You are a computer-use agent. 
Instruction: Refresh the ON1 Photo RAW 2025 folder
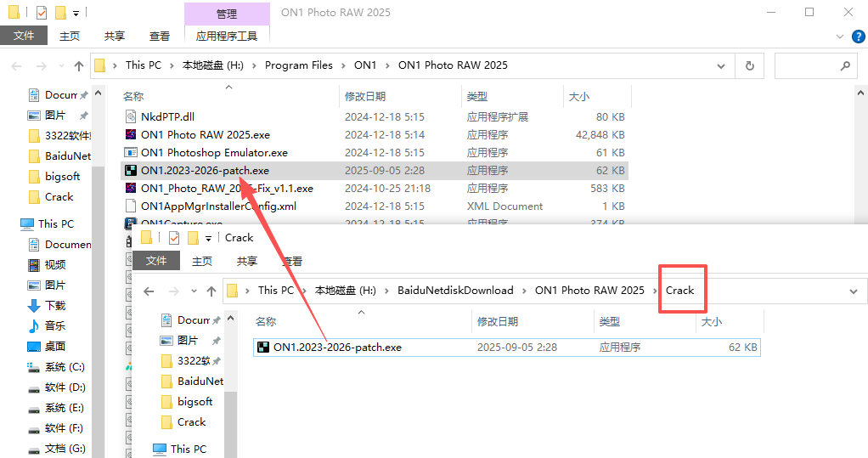click(750, 66)
